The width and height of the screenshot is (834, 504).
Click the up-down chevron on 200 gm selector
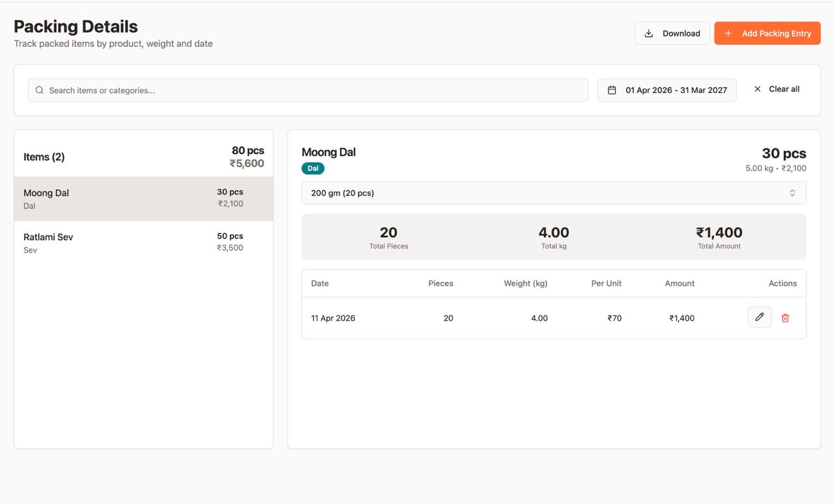(792, 193)
